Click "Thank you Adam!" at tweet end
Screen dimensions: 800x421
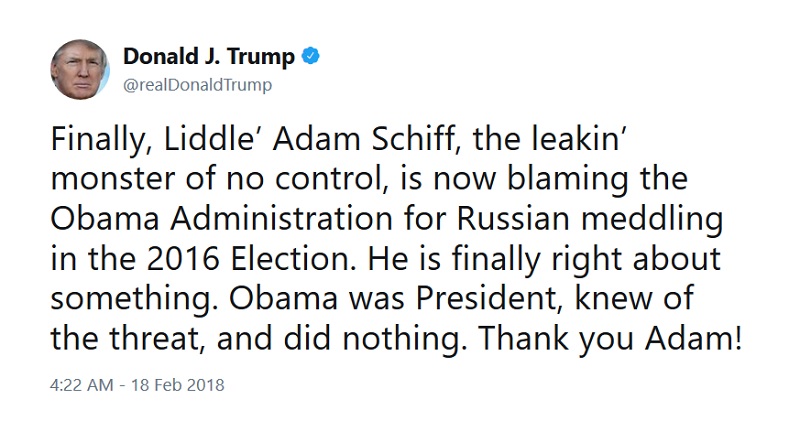610,338
